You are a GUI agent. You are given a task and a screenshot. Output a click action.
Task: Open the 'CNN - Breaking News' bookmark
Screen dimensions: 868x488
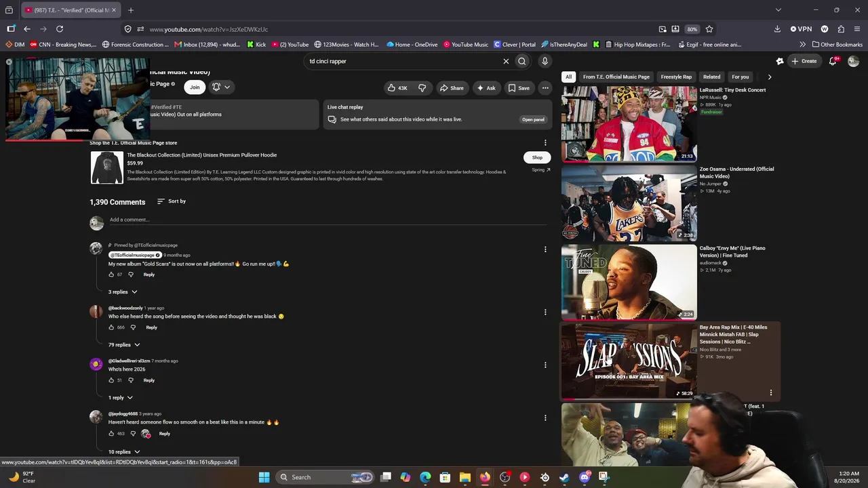coord(63,45)
